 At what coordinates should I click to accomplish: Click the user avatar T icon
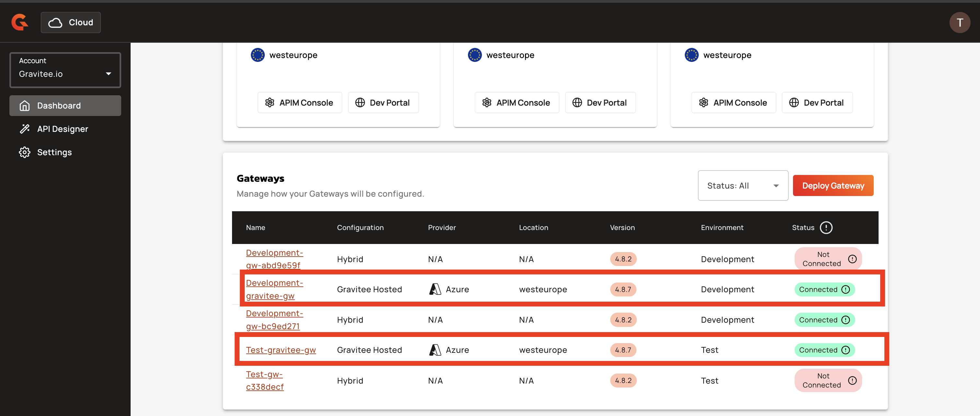click(x=960, y=22)
